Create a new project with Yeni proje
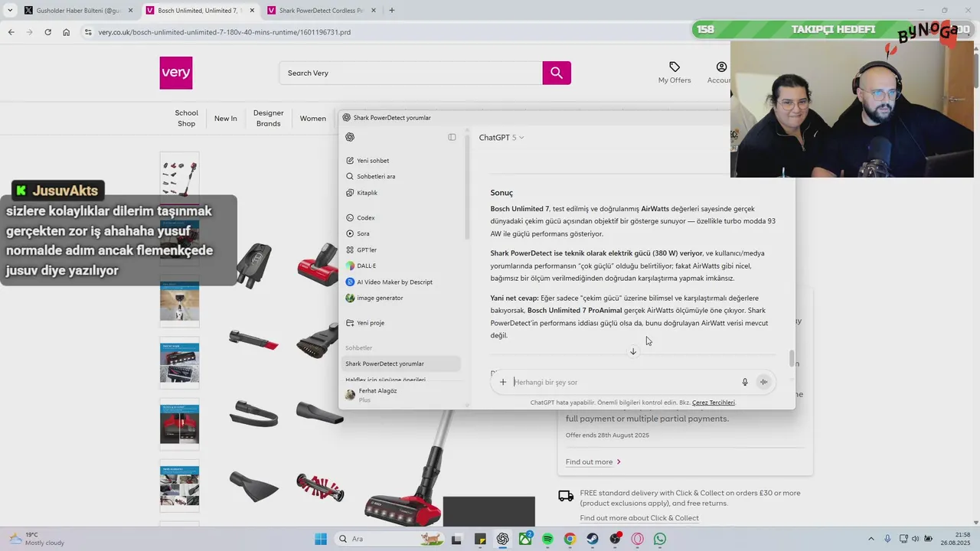The width and height of the screenshot is (980, 551). (x=365, y=323)
